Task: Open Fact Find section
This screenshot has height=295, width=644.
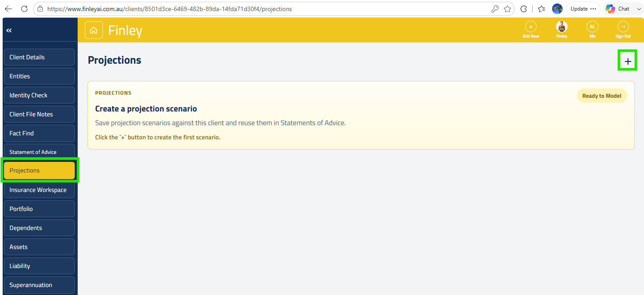Action: point(39,133)
